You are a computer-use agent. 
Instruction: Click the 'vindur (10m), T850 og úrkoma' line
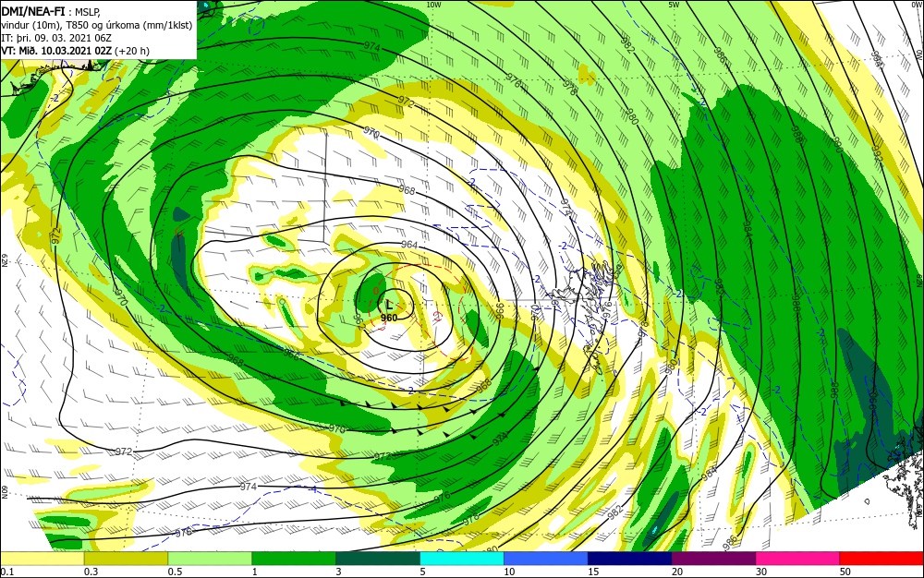pos(97,25)
